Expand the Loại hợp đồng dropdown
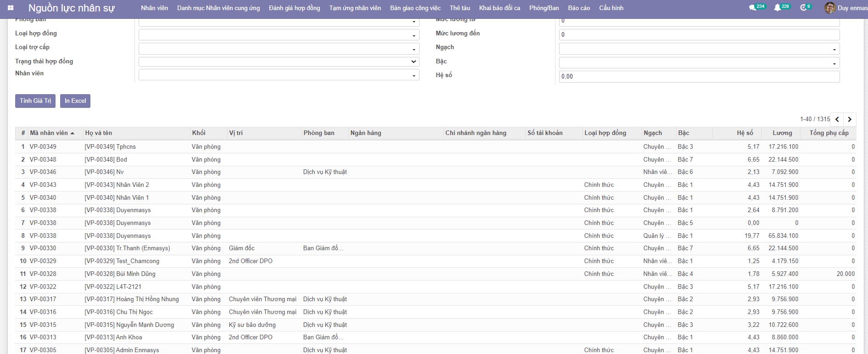This screenshot has width=868, height=354. pos(279,35)
